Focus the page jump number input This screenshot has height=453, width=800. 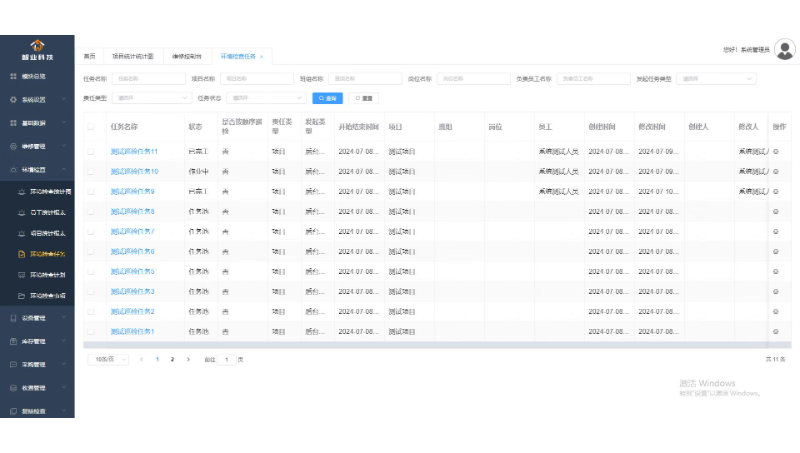227,360
